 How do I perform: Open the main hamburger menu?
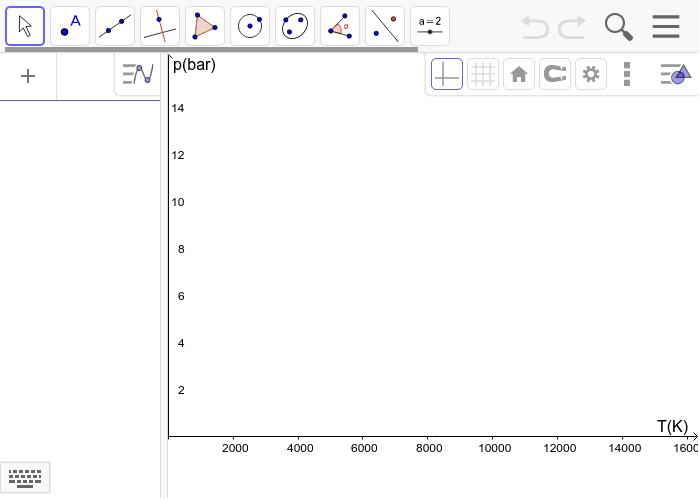666,27
